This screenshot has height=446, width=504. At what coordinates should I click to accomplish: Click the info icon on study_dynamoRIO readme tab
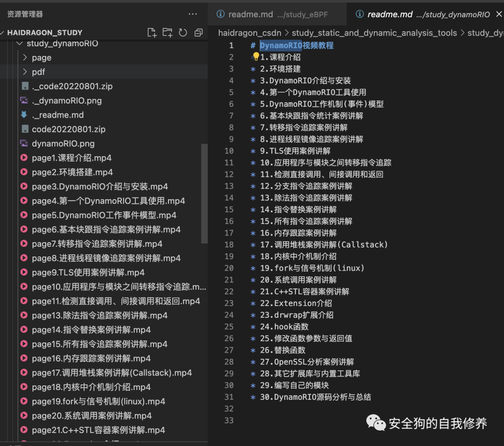coord(360,14)
